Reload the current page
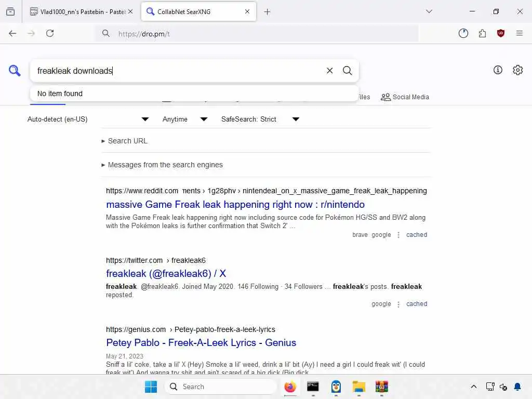 [x=50, y=33]
